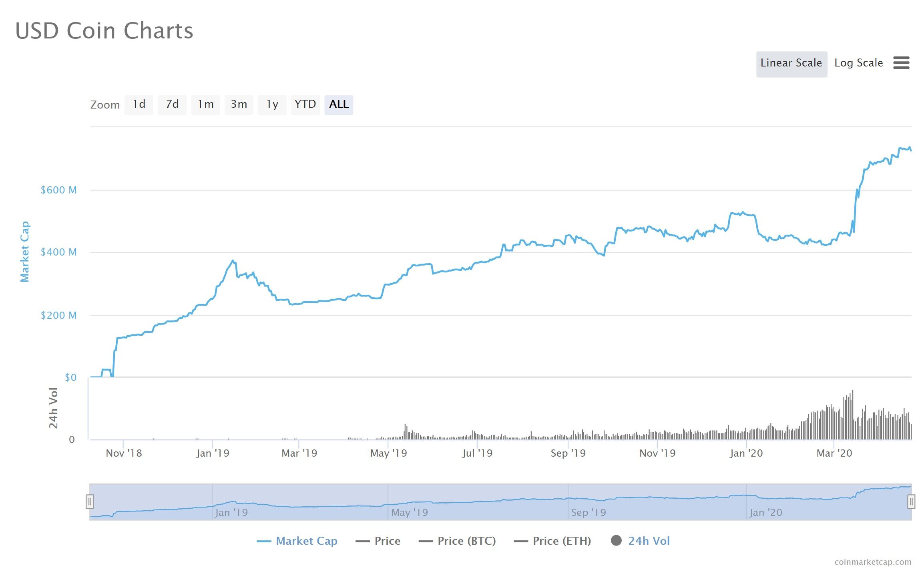
Task: Switch to Log Scale
Action: click(x=858, y=63)
